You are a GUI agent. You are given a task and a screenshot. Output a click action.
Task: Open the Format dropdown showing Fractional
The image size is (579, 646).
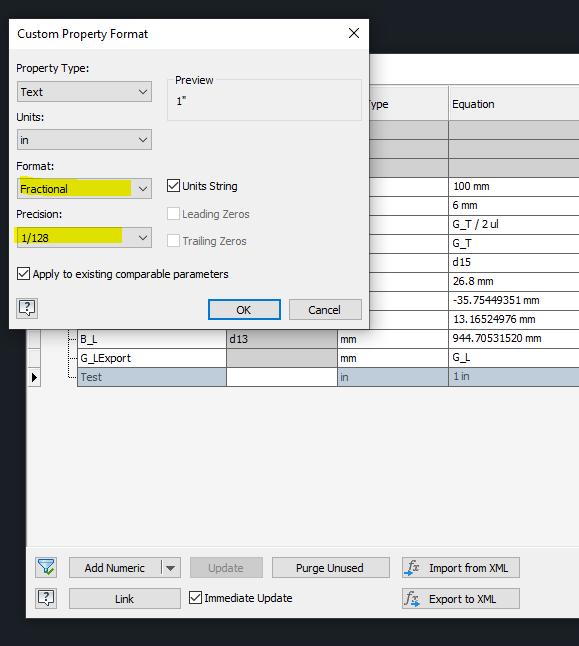tap(84, 189)
